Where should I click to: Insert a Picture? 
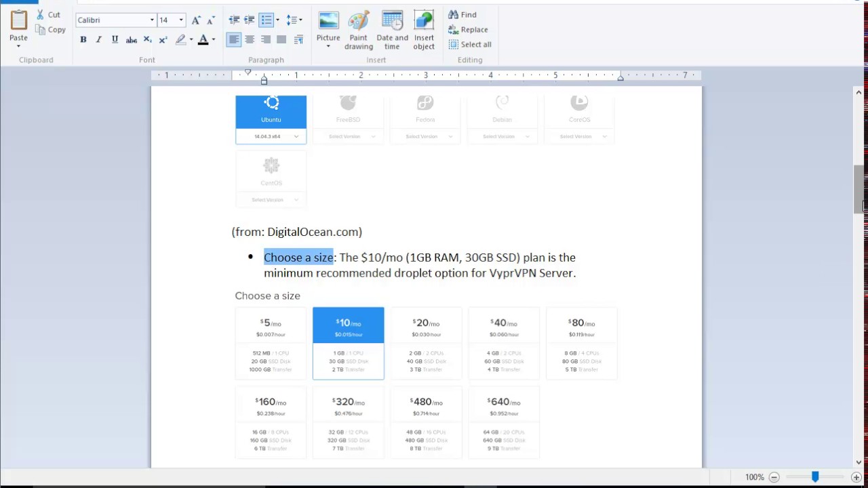328,25
